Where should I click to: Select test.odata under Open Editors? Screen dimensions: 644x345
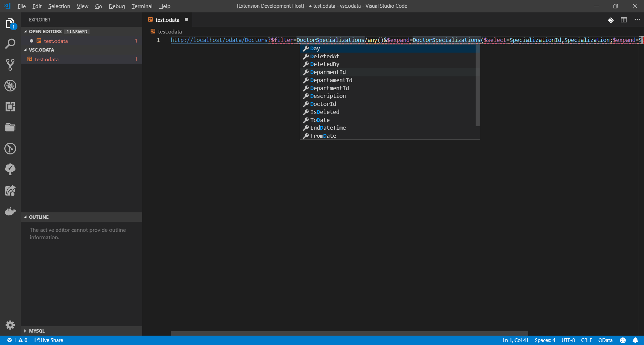(82, 41)
